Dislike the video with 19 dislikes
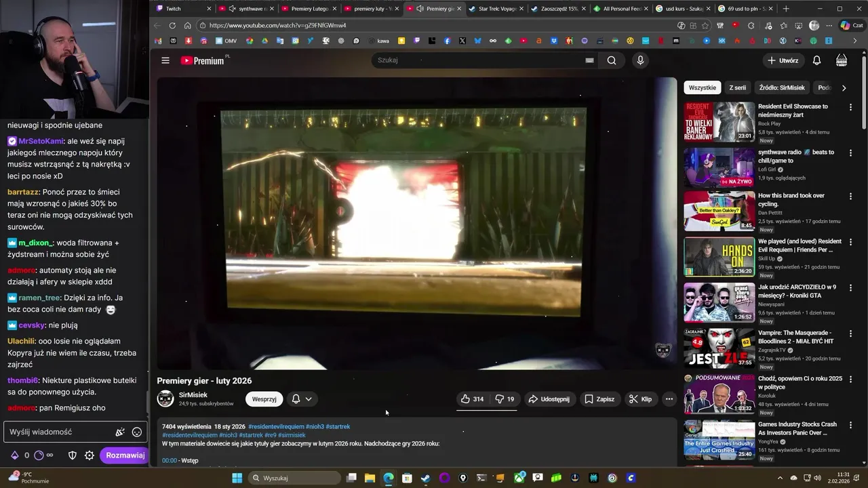The image size is (868, 488). click(505, 399)
